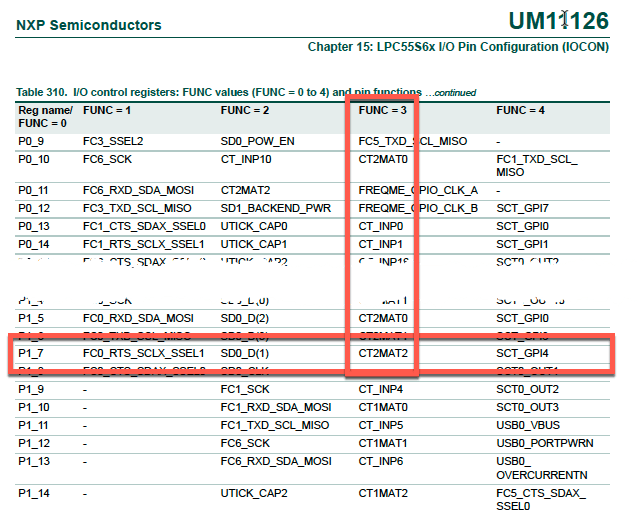Click the FREQME_GPIO_CLK_A cell
The height and width of the screenshot is (523, 638).
tap(418, 189)
